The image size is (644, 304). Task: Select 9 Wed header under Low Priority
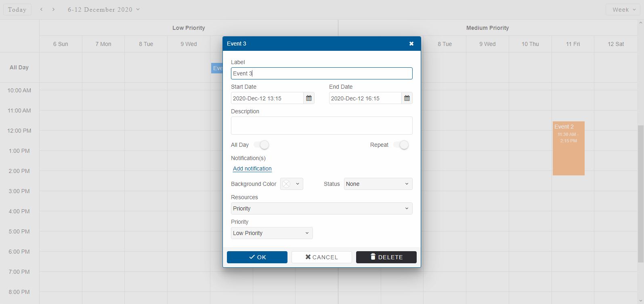[x=189, y=44]
